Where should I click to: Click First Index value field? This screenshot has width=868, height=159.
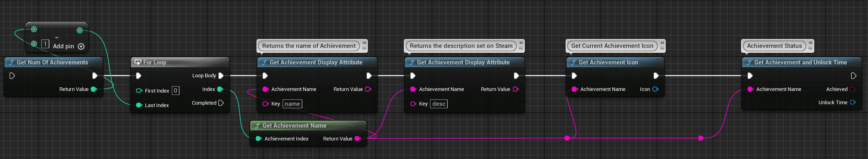pyautogui.click(x=175, y=91)
